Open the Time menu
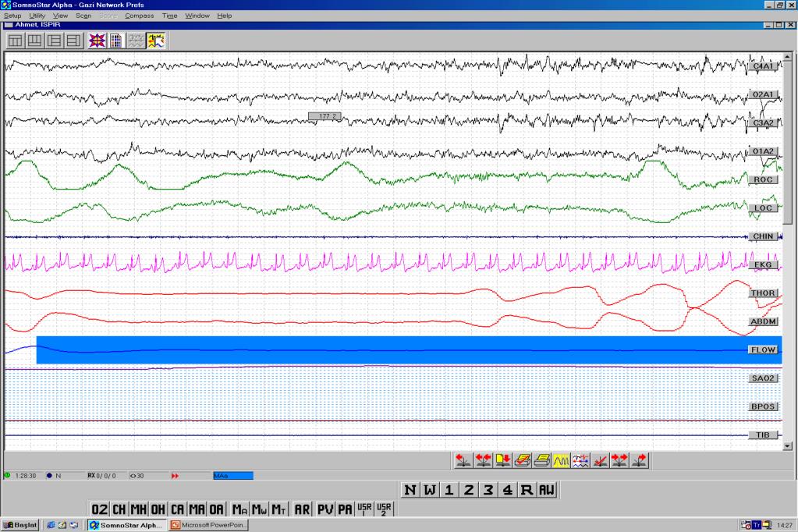This screenshot has width=798, height=532. [169, 16]
